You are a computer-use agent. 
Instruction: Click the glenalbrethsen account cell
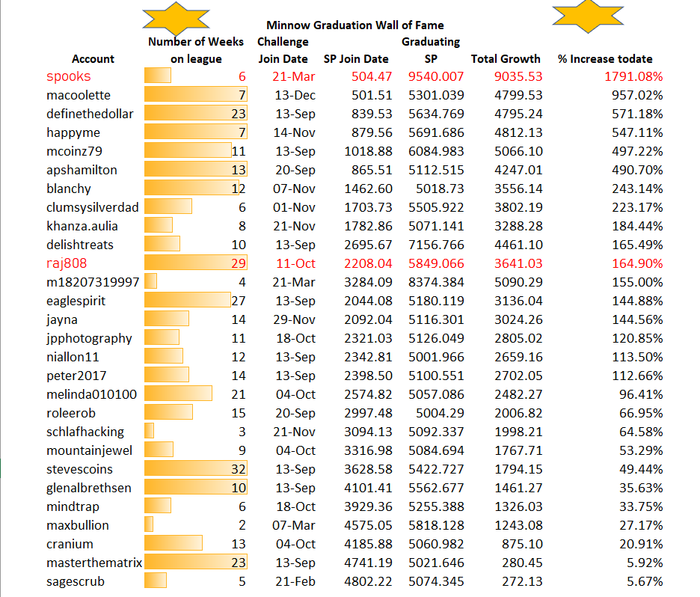pos(89,488)
